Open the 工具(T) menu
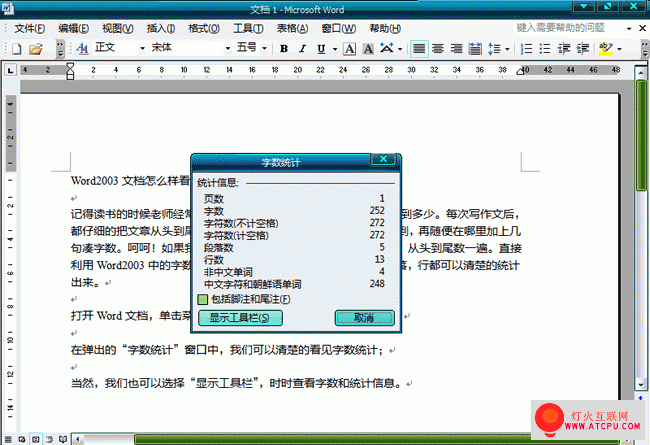Screen dimensions: 650x445 click(x=248, y=28)
